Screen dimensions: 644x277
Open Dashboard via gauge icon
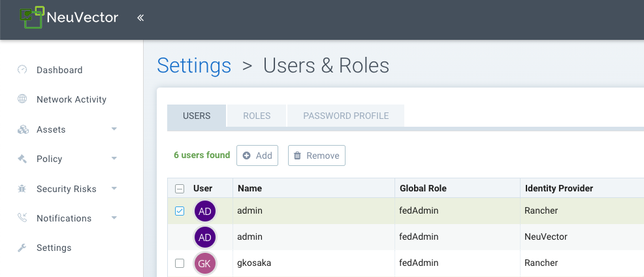point(23,70)
